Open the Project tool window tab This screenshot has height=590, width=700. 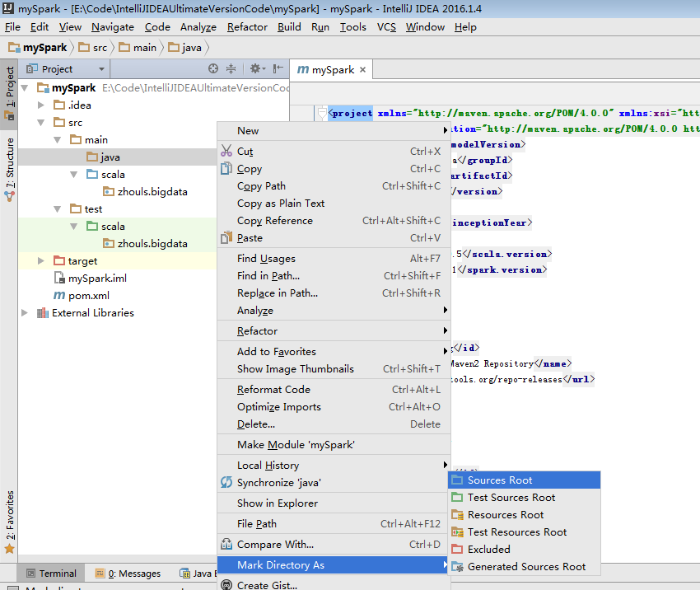coord(9,94)
